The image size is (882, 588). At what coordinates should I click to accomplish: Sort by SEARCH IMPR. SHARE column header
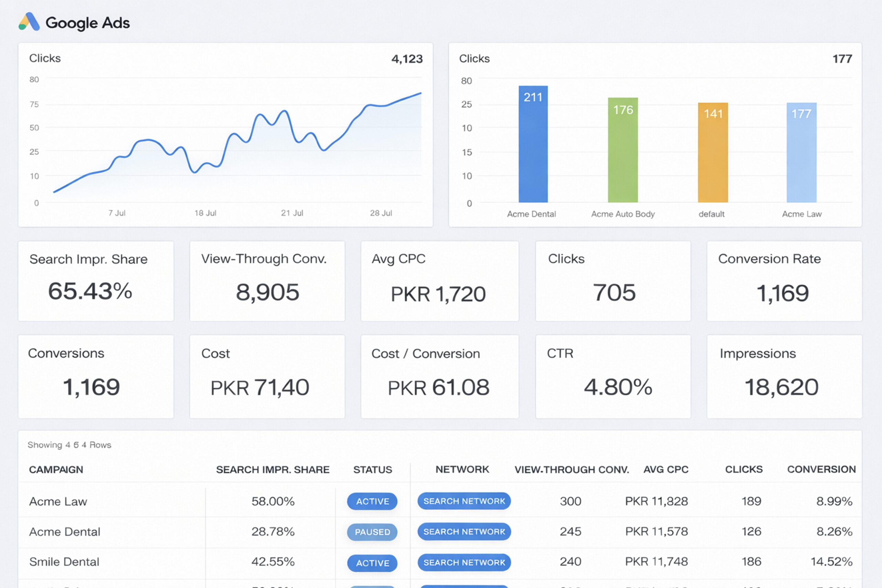point(273,470)
